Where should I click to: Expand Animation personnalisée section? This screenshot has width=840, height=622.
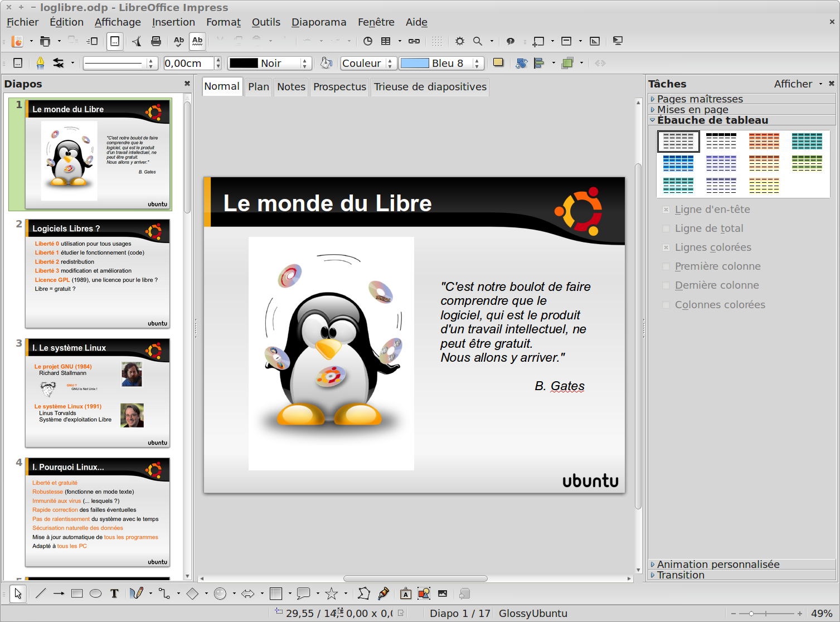click(742, 564)
